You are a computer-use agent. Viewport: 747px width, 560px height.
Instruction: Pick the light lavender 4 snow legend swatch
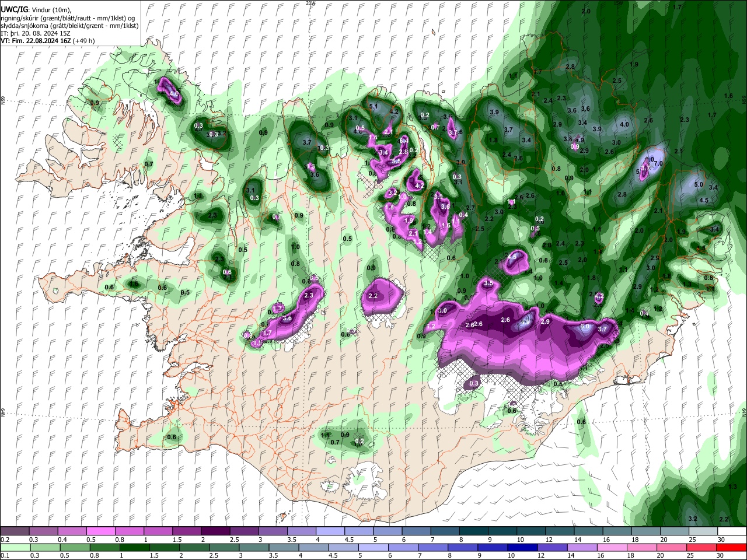[330, 531]
